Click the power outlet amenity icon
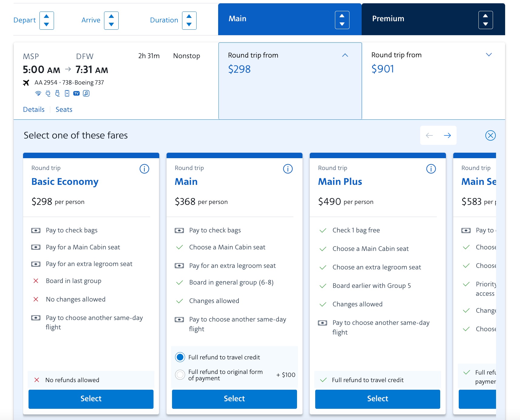 tap(48, 93)
